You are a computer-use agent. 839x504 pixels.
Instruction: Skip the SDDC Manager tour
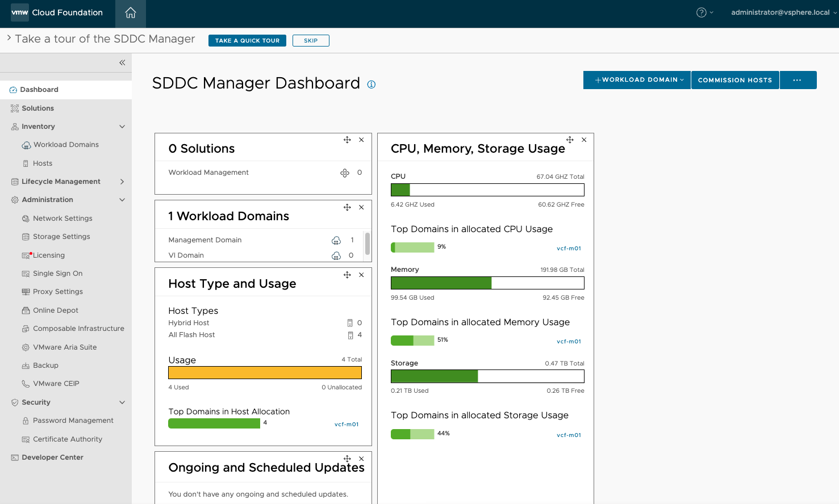[x=311, y=40]
